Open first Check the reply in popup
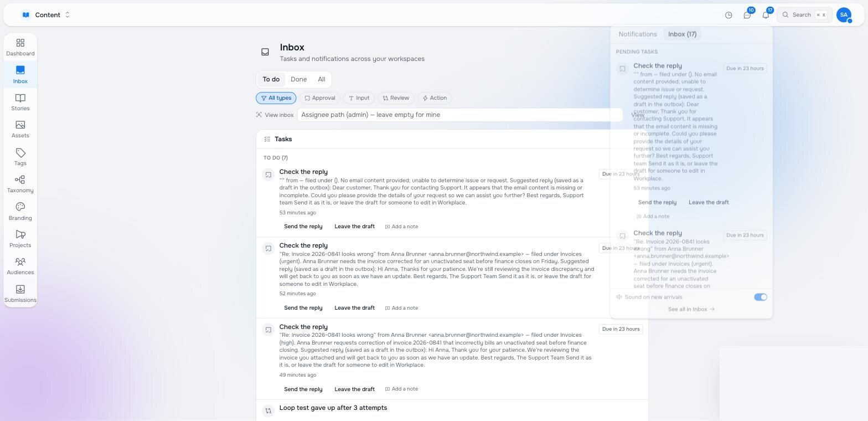Screen dimensions: 868x421 [658, 66]
